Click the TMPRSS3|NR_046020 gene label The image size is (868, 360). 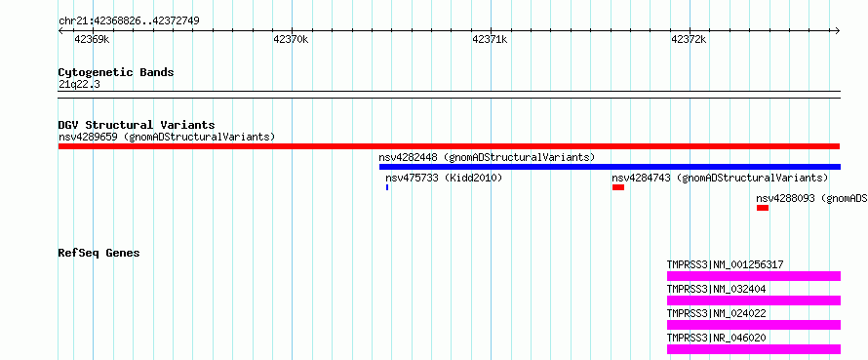pos(717,338)
